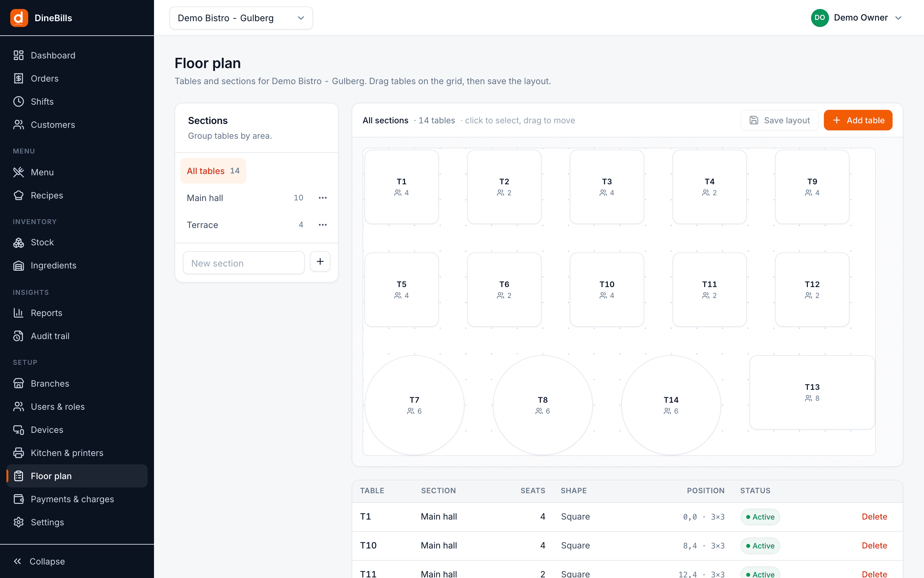
Task: Select round table T14 on the grid
Action: coord(671,405)
